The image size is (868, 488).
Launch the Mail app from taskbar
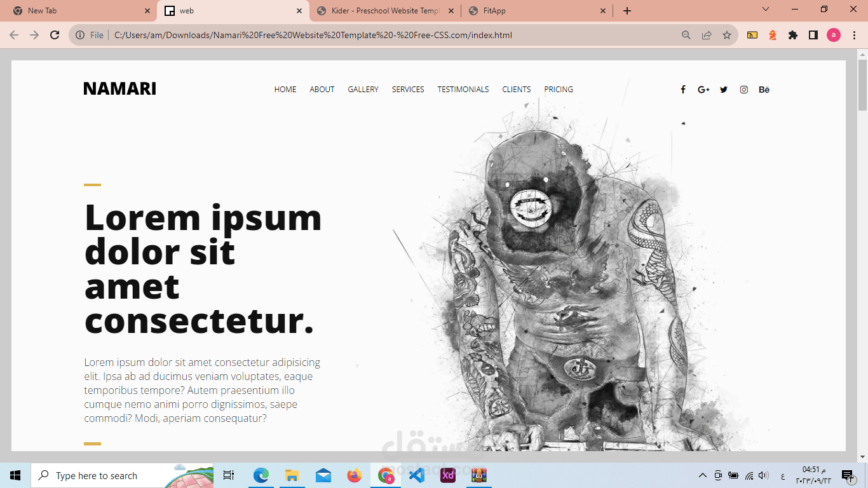[323, 475]
